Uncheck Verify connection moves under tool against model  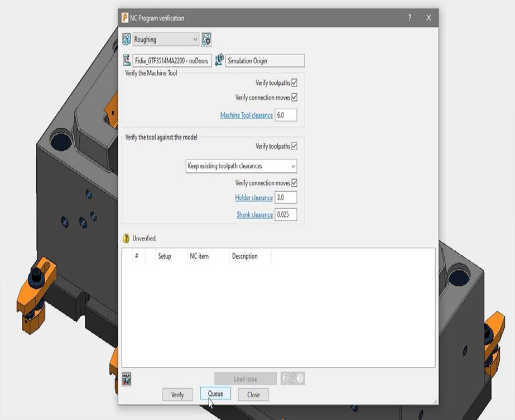click(294, 183)
